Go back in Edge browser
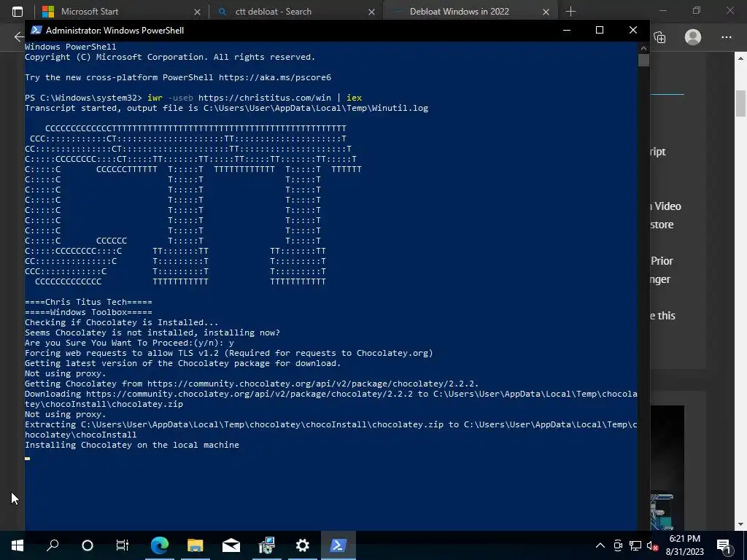Viewport: 747px width, 560px height. click(x=19, y=36)
